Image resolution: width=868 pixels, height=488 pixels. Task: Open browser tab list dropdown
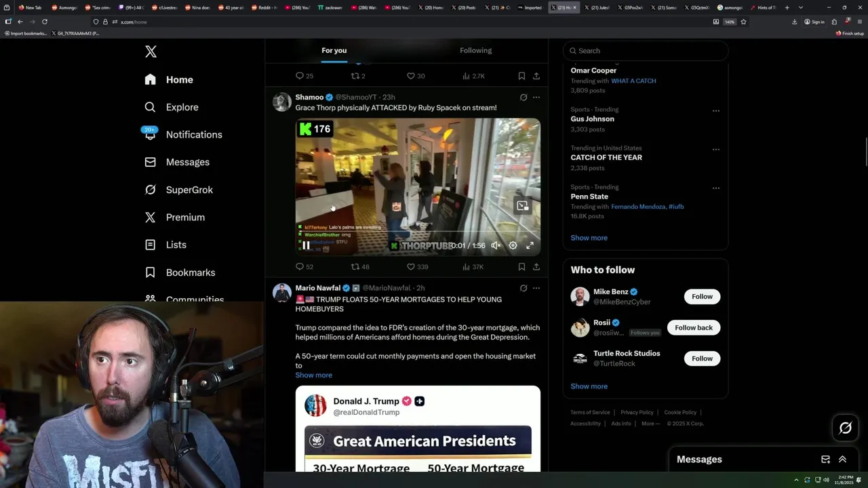[x=801, y=7]
